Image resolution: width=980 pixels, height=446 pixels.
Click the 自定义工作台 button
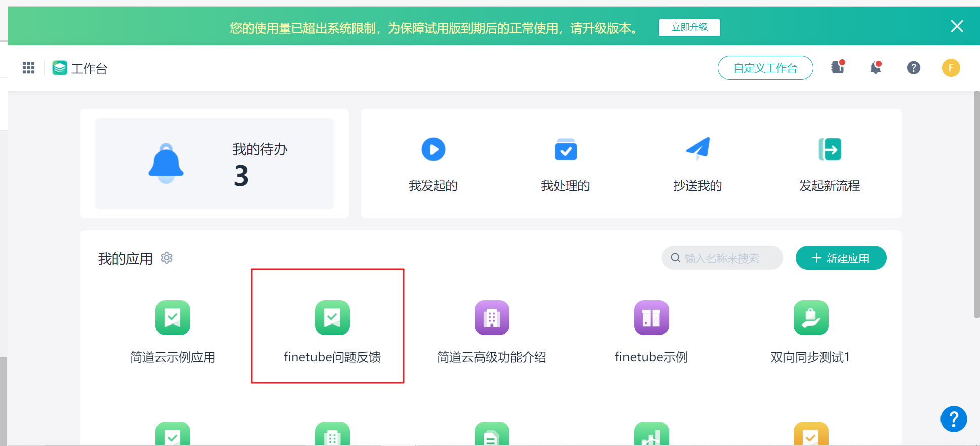pyautogui.click(x=765, y=68)
